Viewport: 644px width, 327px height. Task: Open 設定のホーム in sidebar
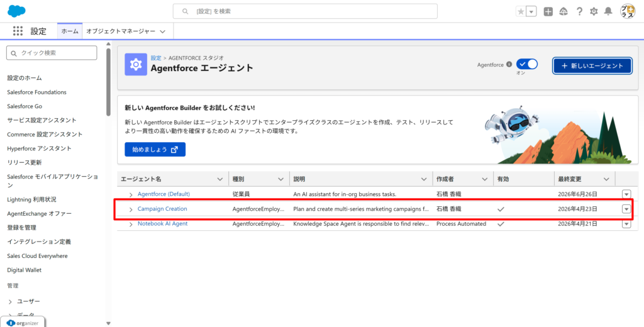[25, 77]
